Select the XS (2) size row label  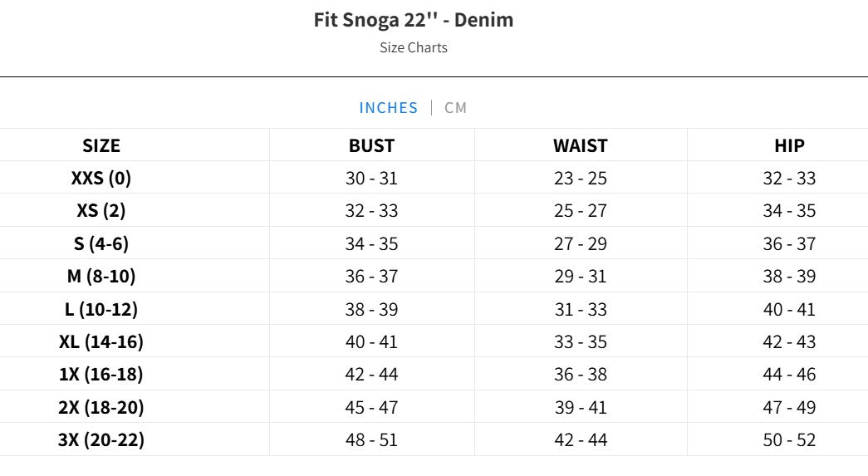tap(101, 211)
